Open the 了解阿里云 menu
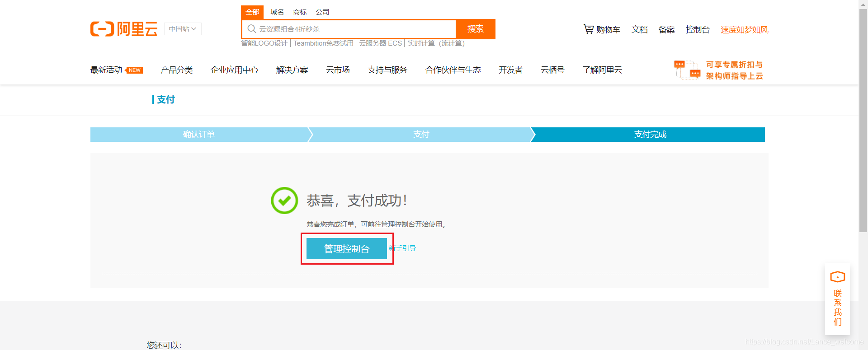Screen dimensions: 868x350 (602, 70)
